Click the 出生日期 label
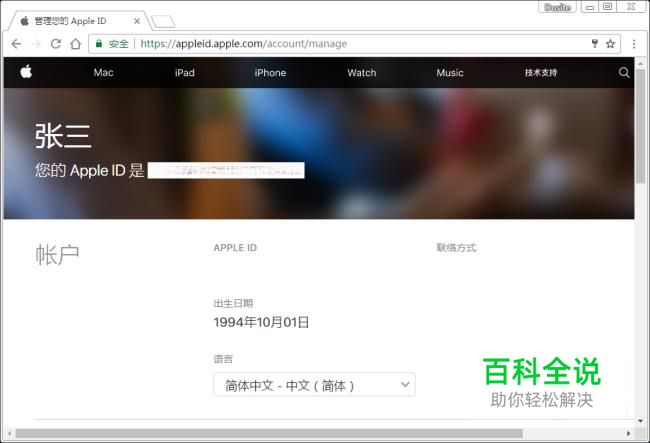Screen dimensions: 650x443 (x=233, y=303)
